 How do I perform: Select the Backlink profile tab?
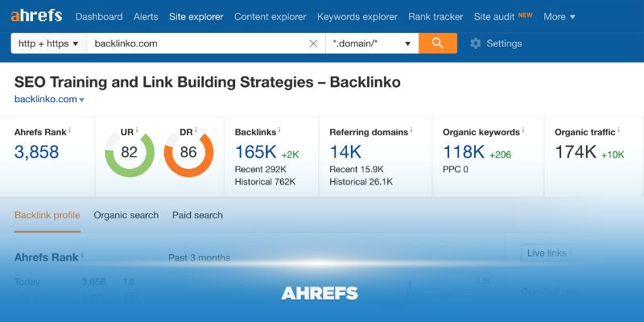click(x=47, y=215)
